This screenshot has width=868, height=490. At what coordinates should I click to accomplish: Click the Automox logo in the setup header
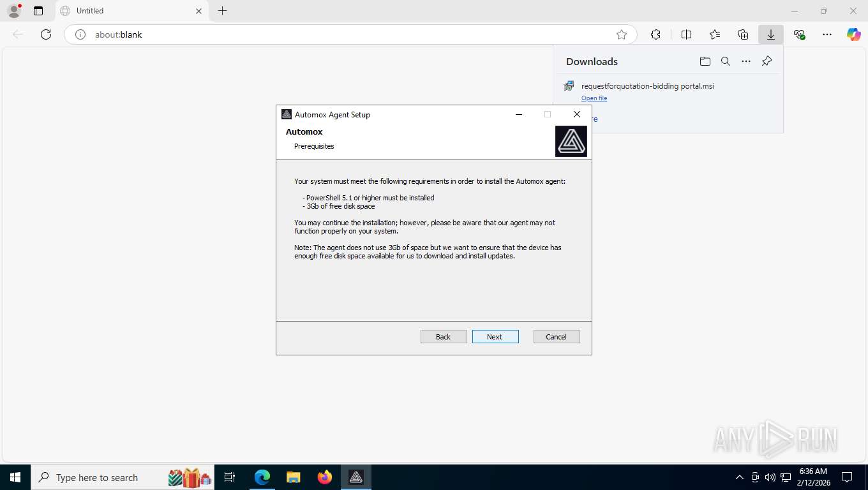tap(571, 142)
